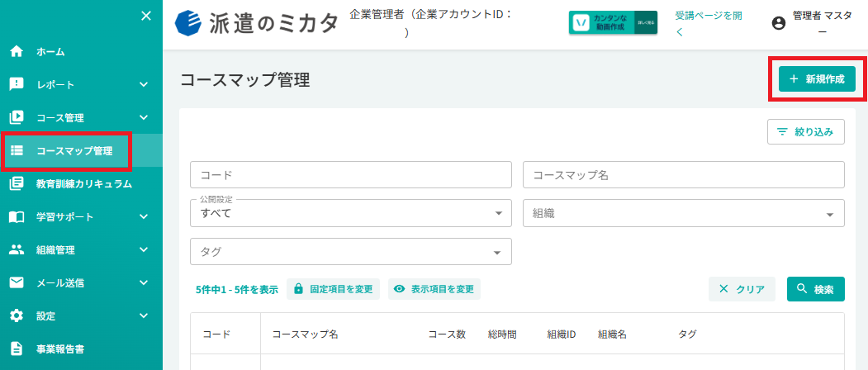This screenshot has width=868, height=370.
Task: Expand the 学習サポート chevron
Action: [144, 216]
